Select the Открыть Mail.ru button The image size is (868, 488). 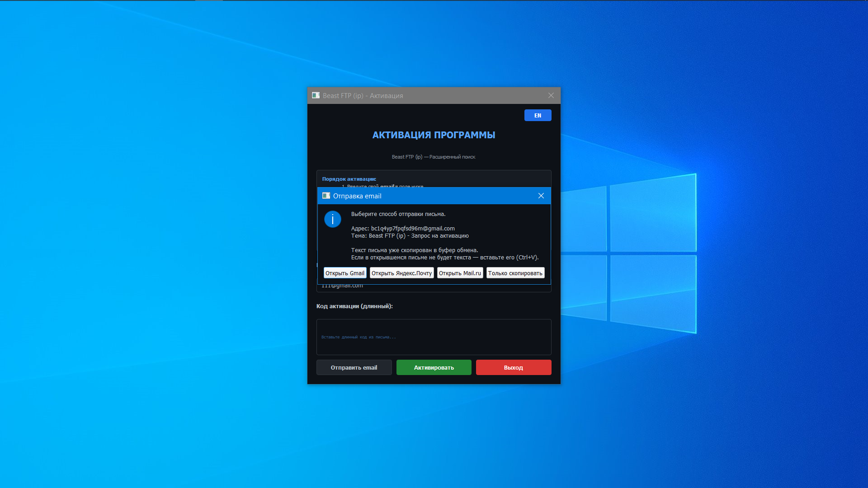[x=460, y=273]
